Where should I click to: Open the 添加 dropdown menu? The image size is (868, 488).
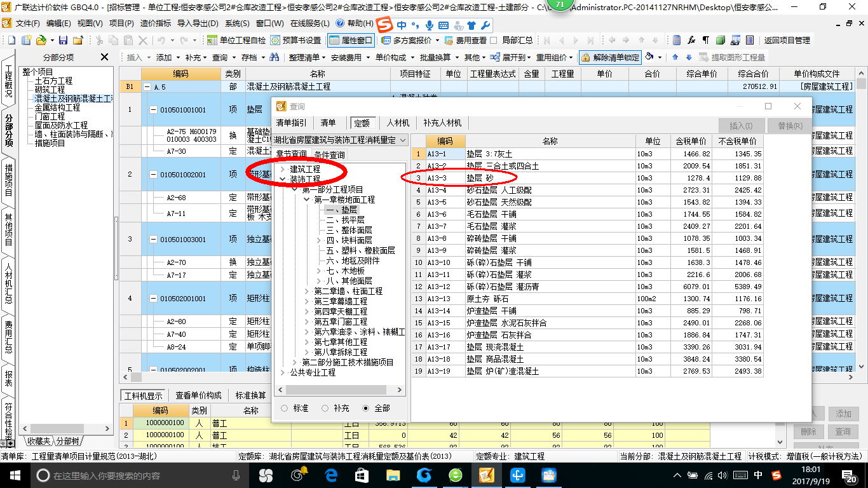[168, 57]
